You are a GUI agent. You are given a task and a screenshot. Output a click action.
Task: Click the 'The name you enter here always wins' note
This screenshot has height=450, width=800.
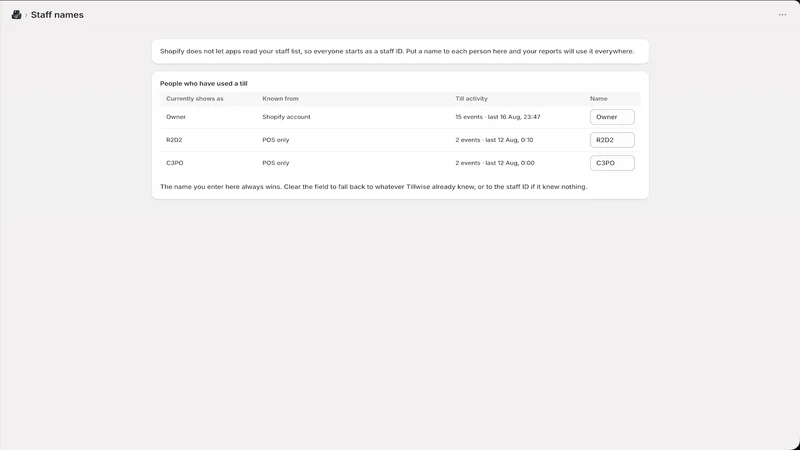pos(373,187)
